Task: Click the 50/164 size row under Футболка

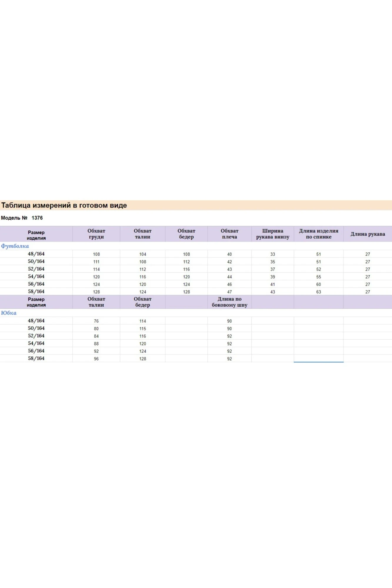Action: pos(196,261)
